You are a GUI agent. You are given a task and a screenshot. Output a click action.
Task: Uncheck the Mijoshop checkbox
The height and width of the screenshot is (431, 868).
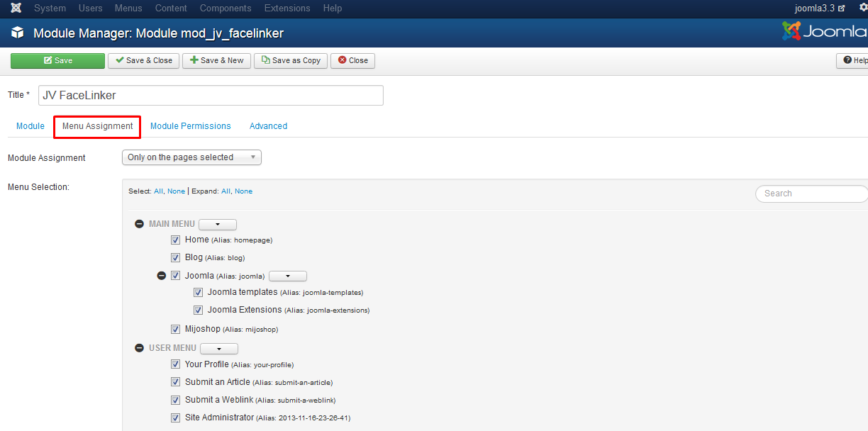click(175, 329)
